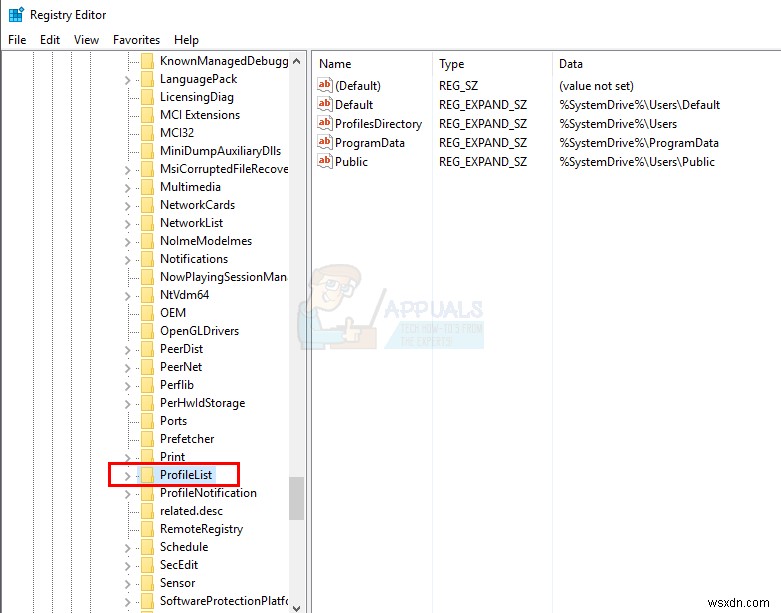Select the related.desc tree key
Screen dimensions: 781x613
(191, 511)
